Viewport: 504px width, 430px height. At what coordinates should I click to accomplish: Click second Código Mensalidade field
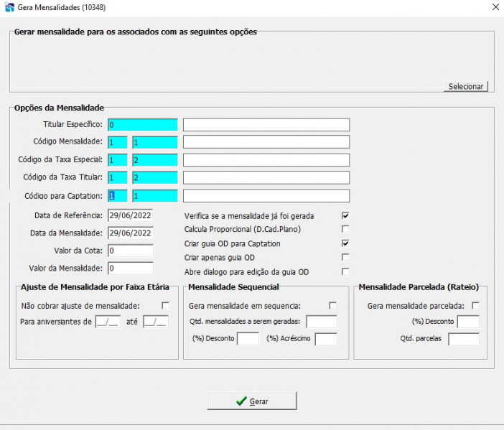click(x=155, y=142)
